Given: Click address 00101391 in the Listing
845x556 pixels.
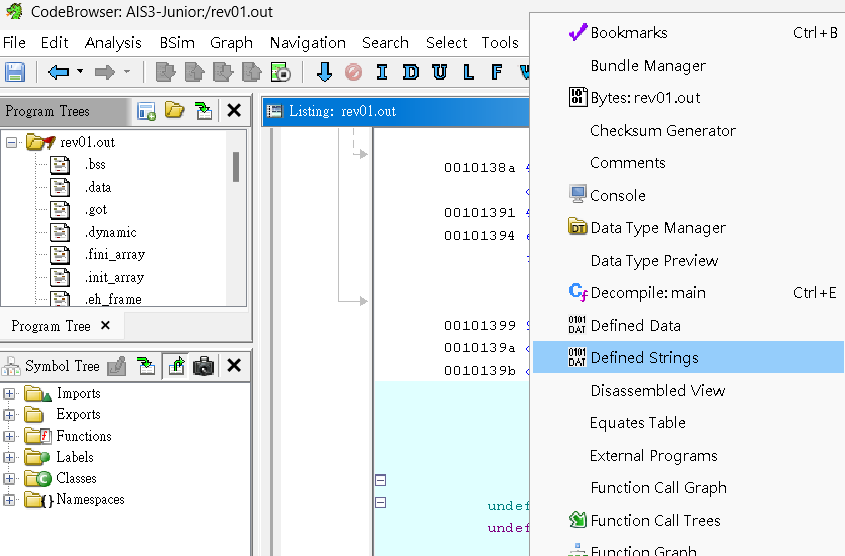Looking at the screenshot, I should [x=480, y=213].
